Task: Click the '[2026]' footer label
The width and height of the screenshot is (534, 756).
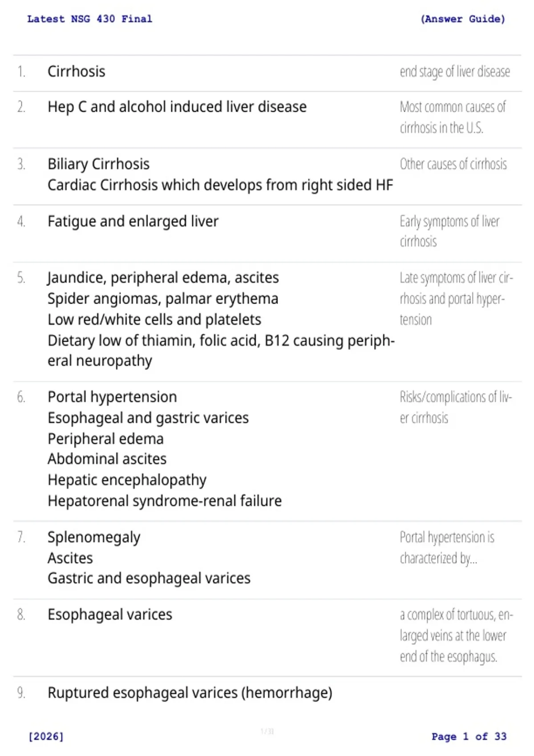Action: point(46,736)
